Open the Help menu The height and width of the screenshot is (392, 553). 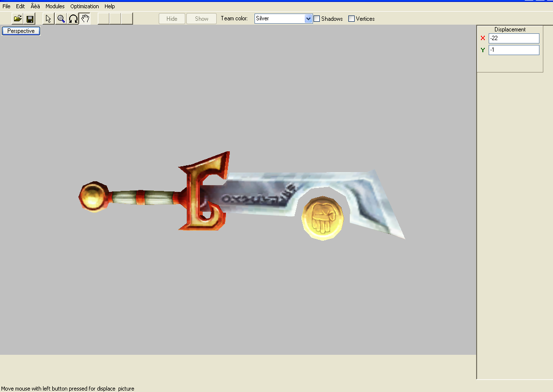110,6
